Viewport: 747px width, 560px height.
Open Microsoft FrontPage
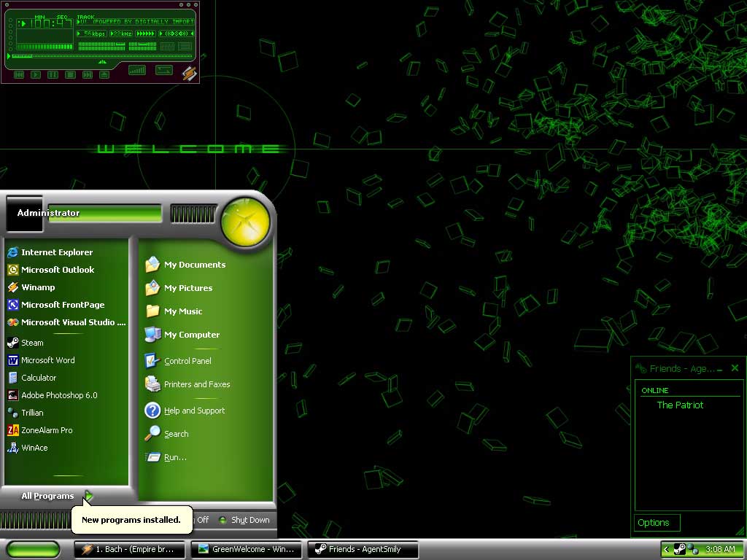click(x=62, y=305)
